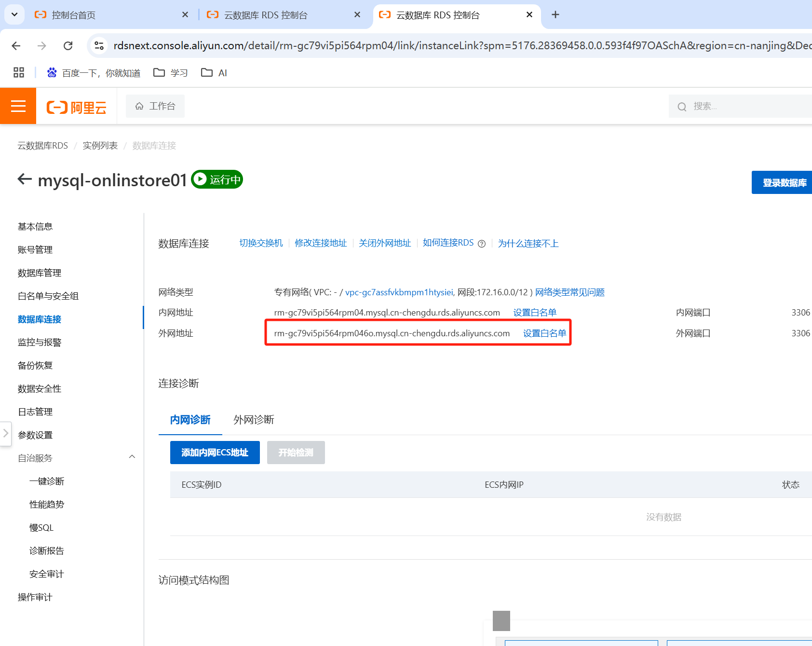This screenshot has height=646, width=812.
Task: Open 备份恢复 in the sidebar
Action: [x=35, y=366]
